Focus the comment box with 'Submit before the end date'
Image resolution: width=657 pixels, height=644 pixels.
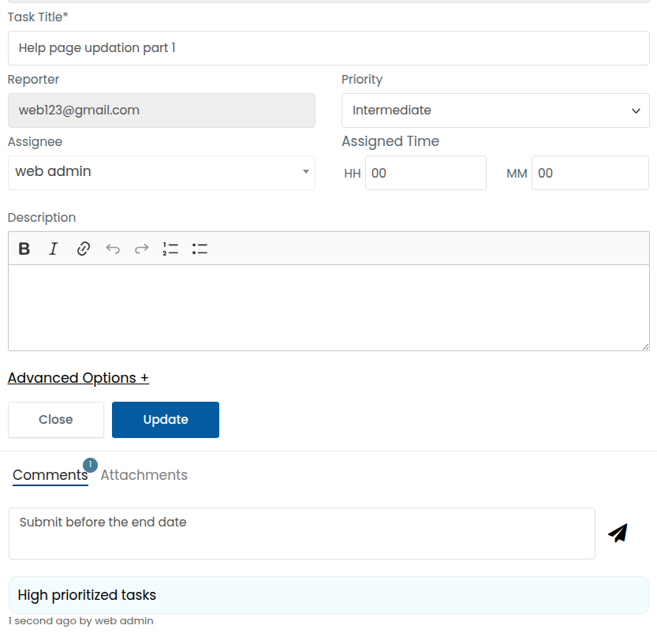coord(301,534)
